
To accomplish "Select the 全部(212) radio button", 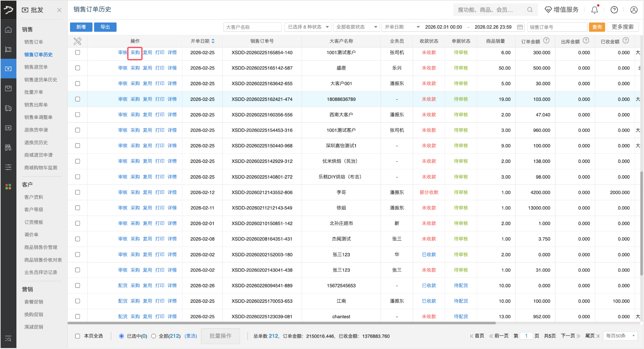I will (154, 336).
